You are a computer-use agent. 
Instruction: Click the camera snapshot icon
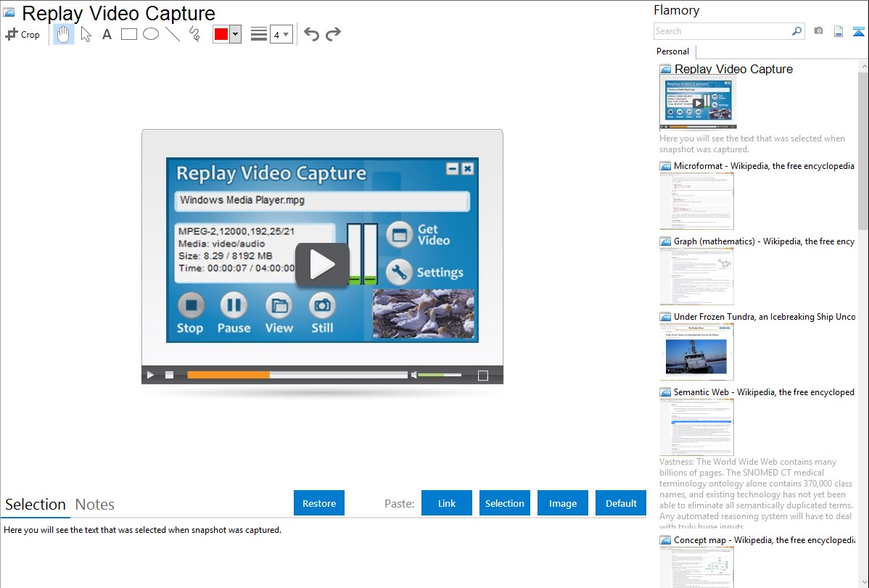[818, 31]
